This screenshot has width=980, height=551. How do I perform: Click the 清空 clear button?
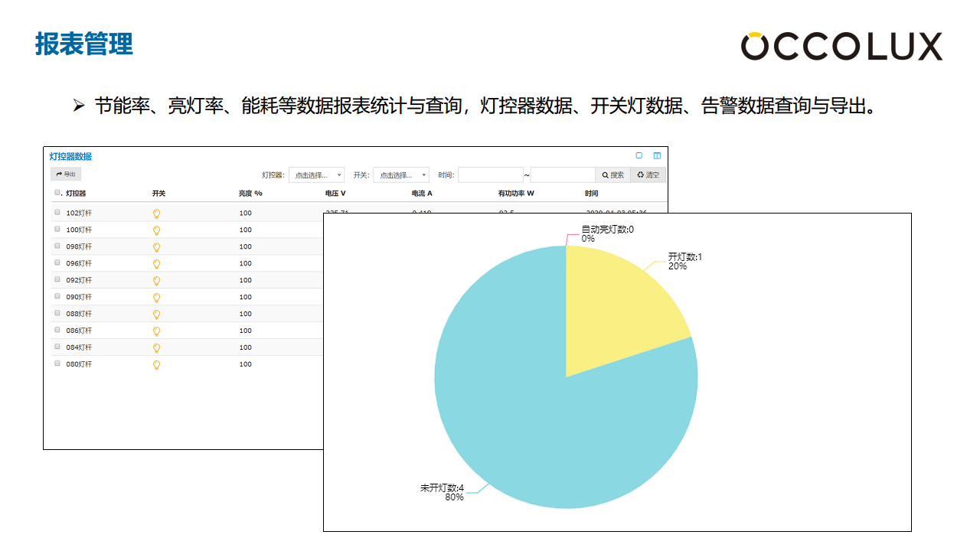648,175
